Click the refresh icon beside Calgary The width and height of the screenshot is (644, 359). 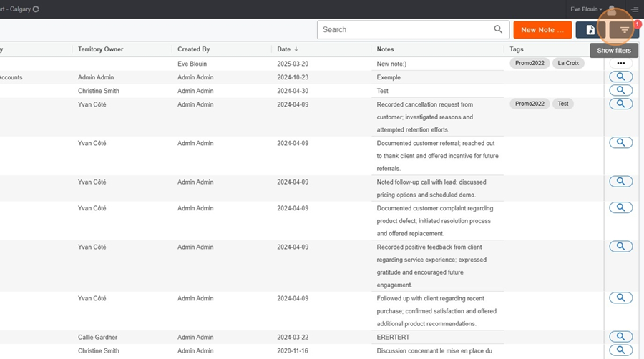pyautogui.click(x=36, y=9)
